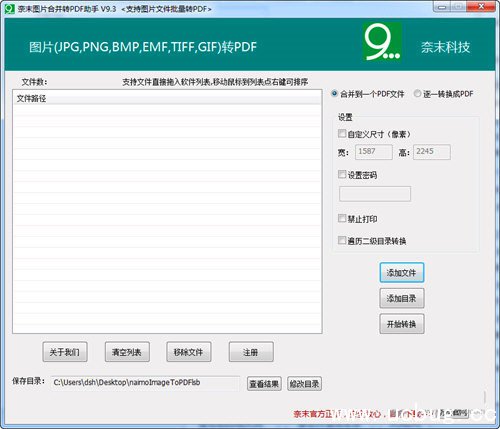Click the height field showing 2245
Screen dimensions: 500x429
coord(432,152)
